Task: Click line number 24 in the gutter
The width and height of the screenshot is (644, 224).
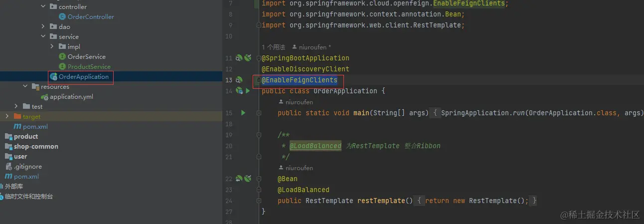Action: pyautogui.click(x=229, y=201)
